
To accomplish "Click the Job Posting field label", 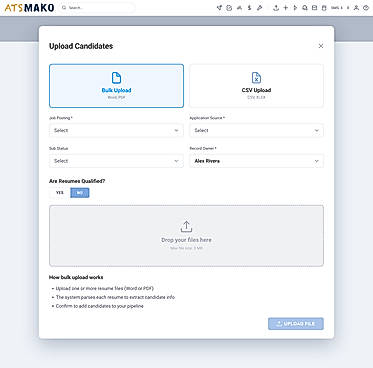I will coord(61,118).
